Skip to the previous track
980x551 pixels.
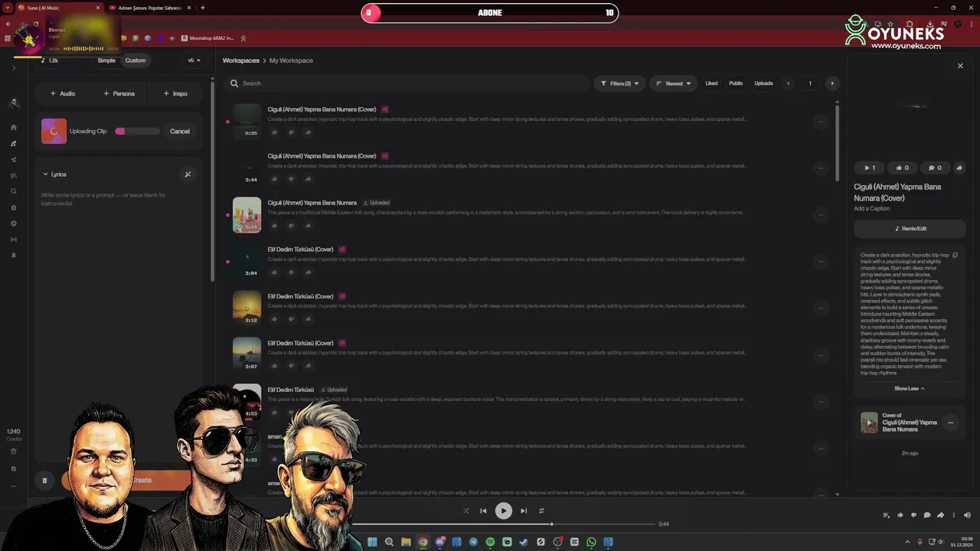[483, 511]
